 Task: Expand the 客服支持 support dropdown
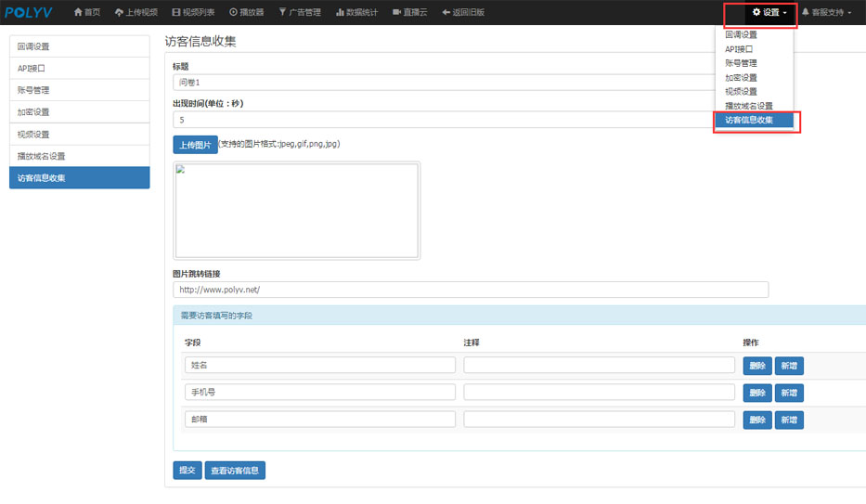click(826, 12)
